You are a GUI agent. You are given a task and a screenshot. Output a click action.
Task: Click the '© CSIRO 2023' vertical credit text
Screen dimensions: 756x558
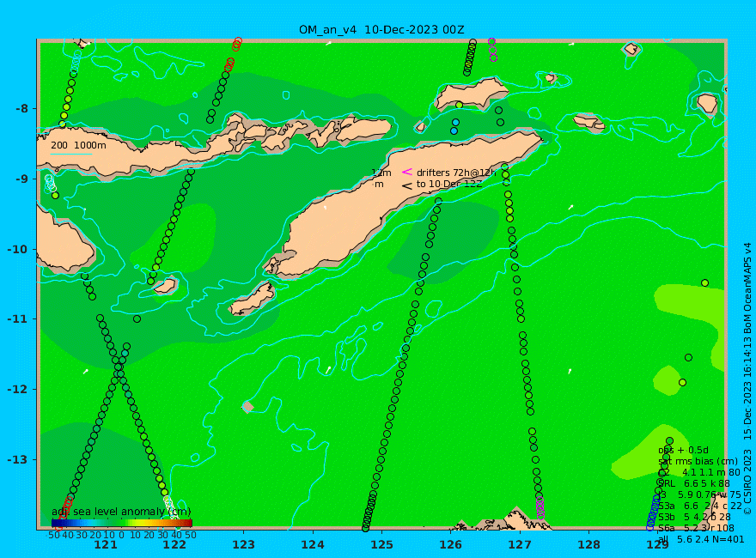coord(747,482)
